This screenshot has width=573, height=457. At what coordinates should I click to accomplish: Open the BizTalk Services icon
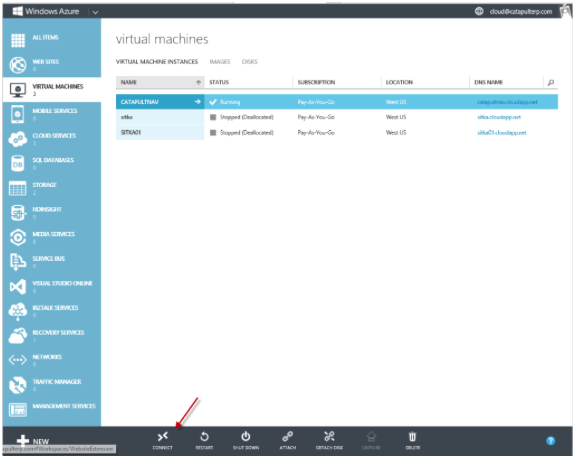point(18,312)
